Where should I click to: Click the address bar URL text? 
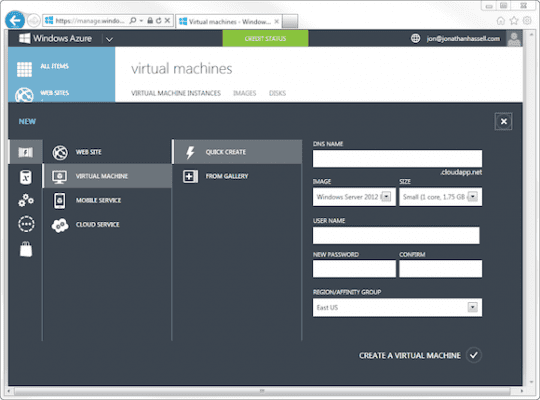[x=90, y=21]
